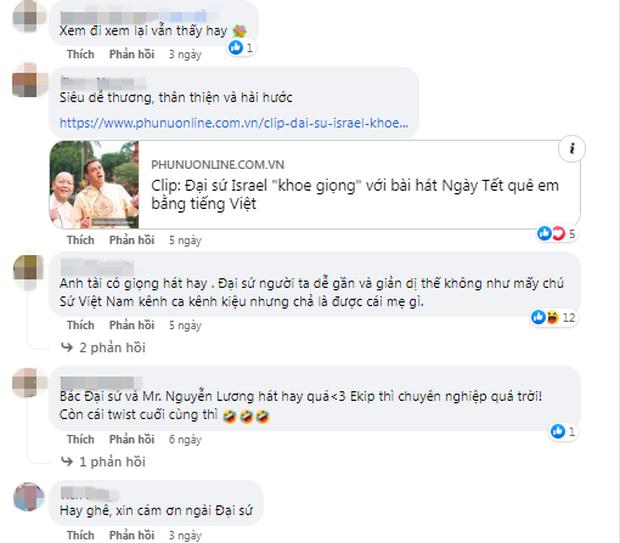Click the article preview thumbnail image
The height and width of the screenshot is (543, 620).
94,184
